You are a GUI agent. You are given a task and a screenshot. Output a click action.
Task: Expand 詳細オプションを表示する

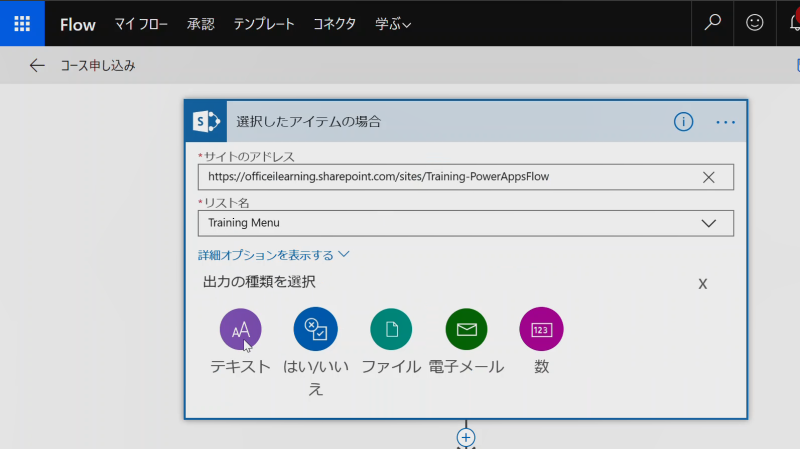[273, 255]
